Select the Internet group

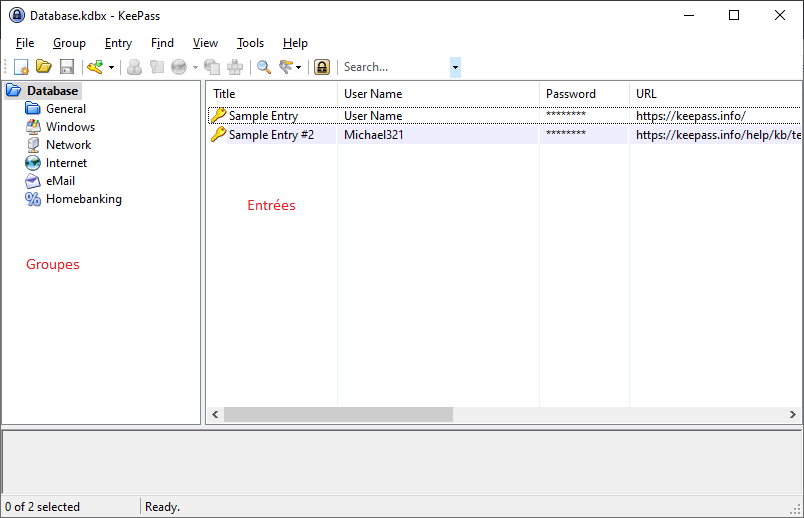click(x=66, y=163)
